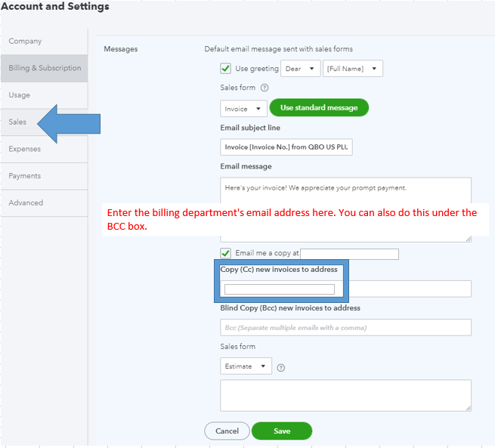Click the Email subject line field

[286, 147]
